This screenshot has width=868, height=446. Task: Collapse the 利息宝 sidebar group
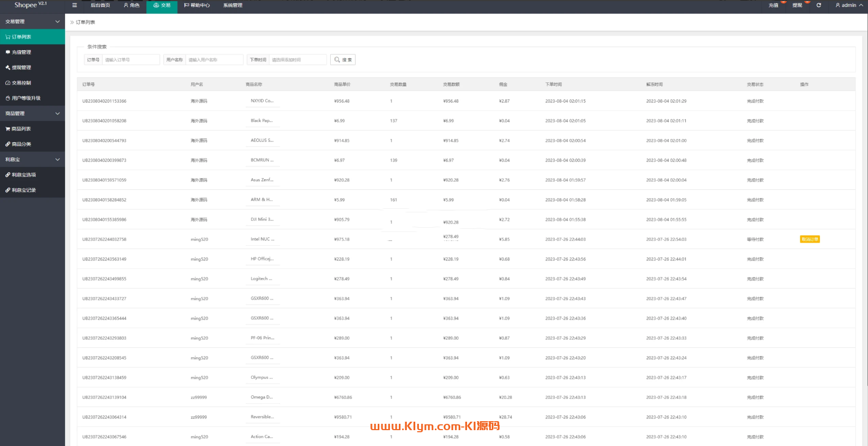(x=57, y=160)
